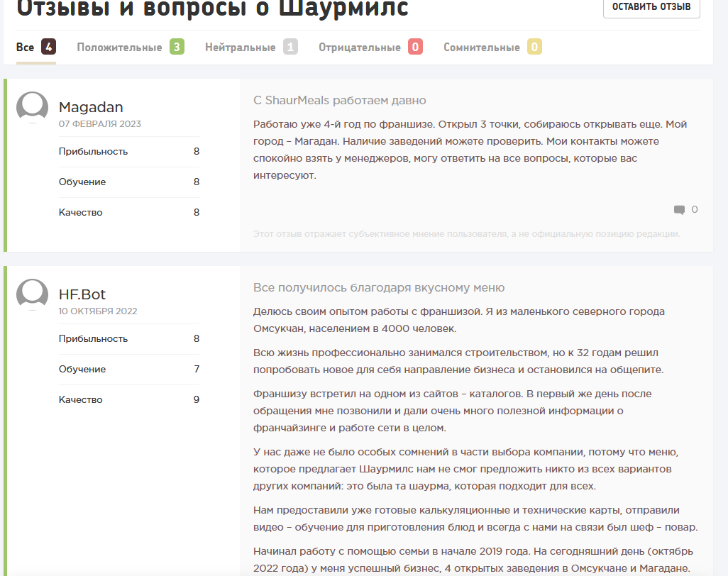
Task: Click the yellow badge 0 beside Сомнительные
Action: pyautogui.click(x=534, y=47)
